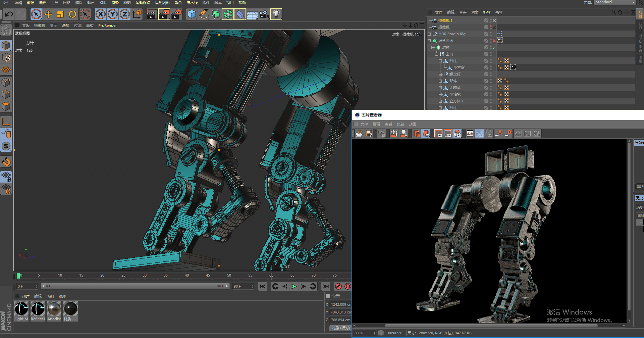
Task: Open the 标签 menu in object manager
Action: [487, 12]
